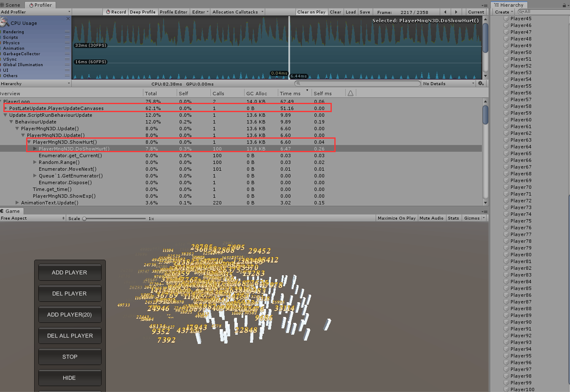Select the Hierarchy panel tab

(508, 5)
